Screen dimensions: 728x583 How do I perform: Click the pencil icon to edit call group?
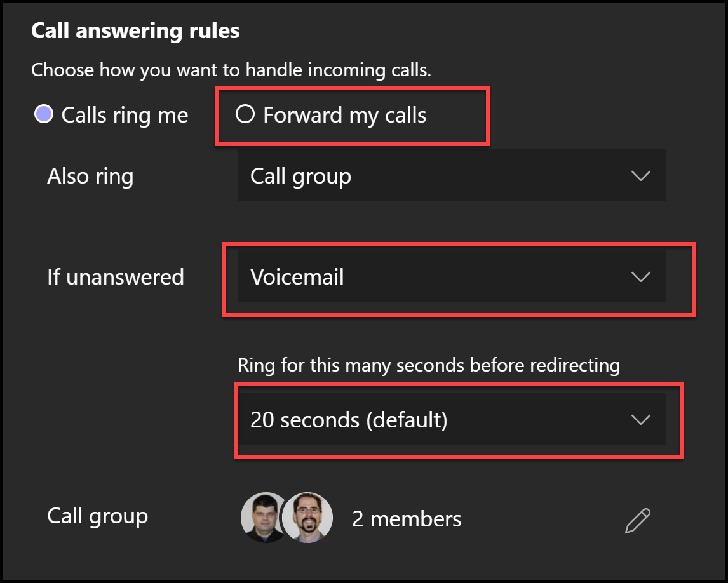638,521
